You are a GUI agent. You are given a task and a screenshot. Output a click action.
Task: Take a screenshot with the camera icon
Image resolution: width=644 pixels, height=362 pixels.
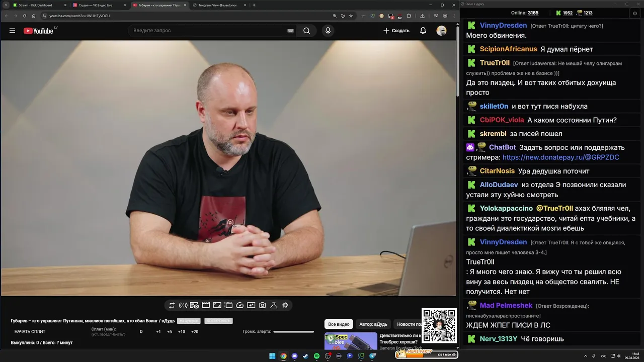[263, 305]
